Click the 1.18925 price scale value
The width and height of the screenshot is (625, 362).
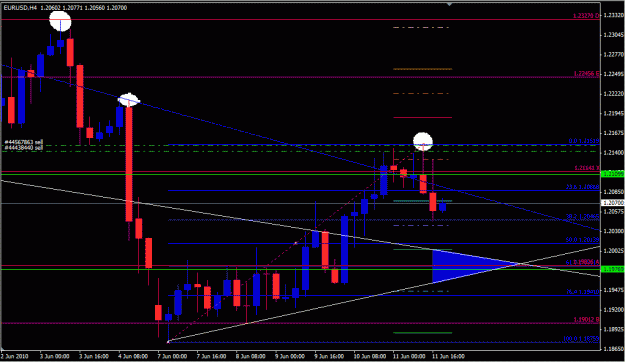(x=613, y=329)
